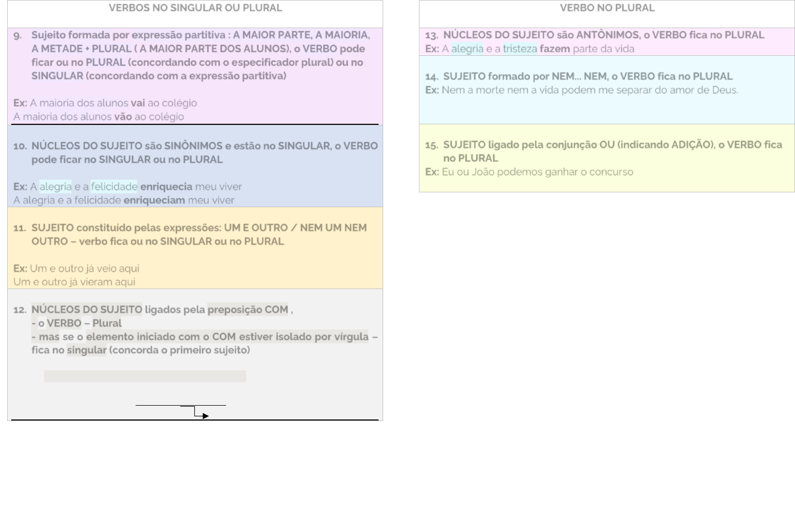The height and width of the screenshot is (532, 795).
Task: Select rule 13 heading about ANTÔNIMOS
Action: 604,35
